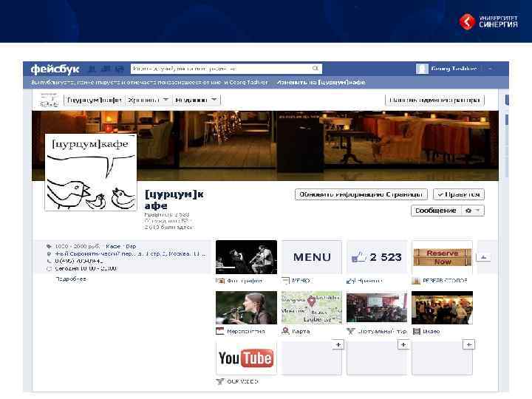Viewport: 532px width, 399px height.
Task: Click the small menu icon under MENU tile
Action: coord(285,281)
